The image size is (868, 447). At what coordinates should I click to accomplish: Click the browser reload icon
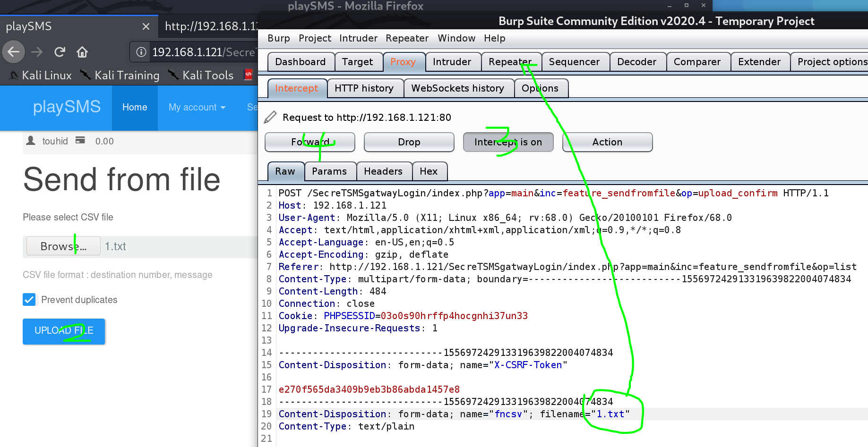pyautogui.click(x=60, y=52)
